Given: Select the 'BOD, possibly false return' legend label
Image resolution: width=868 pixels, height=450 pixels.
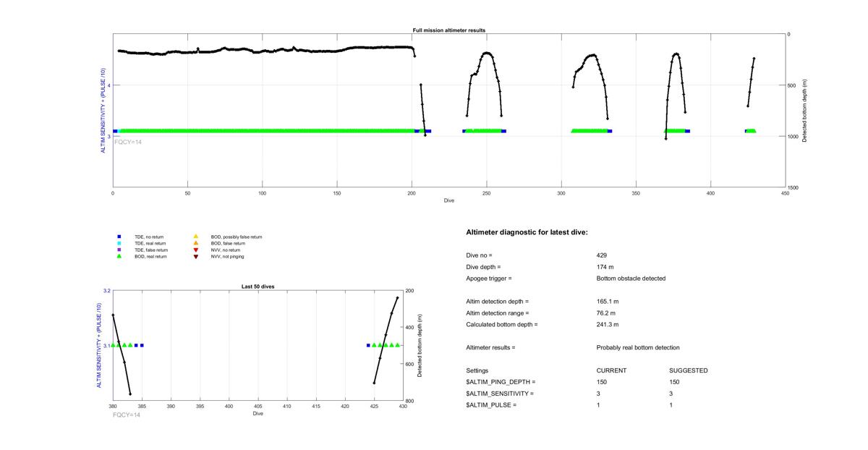Looking at the screenshot, I should pos(237,237).
